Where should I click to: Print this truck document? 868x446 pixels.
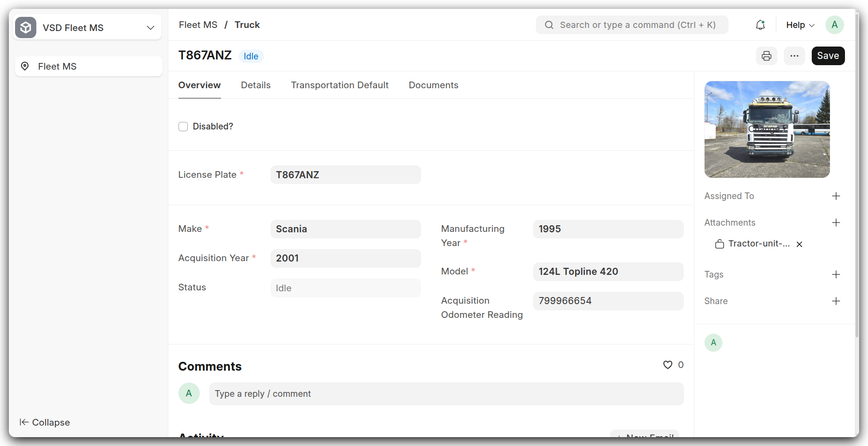coord(767,56)
